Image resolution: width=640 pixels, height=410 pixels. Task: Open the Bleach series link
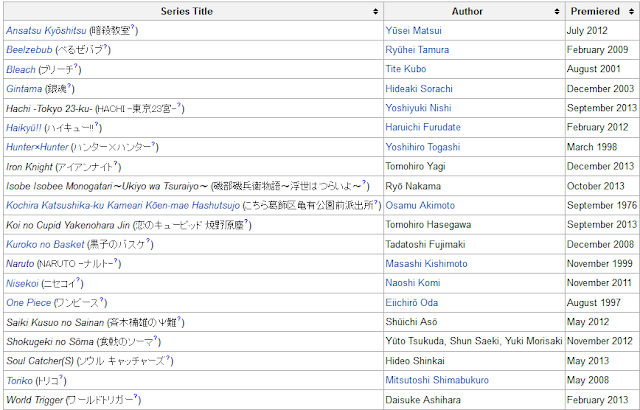[21, 69]
